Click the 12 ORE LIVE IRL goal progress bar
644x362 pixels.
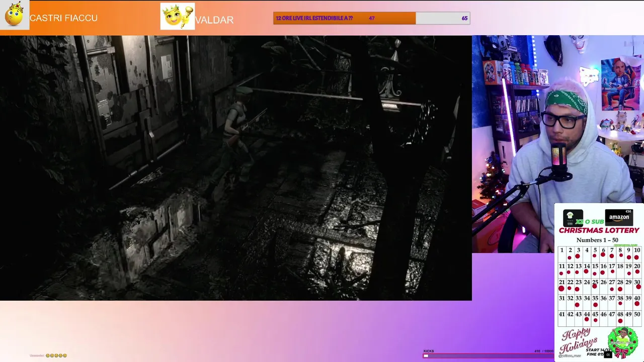tap(372, 18)
